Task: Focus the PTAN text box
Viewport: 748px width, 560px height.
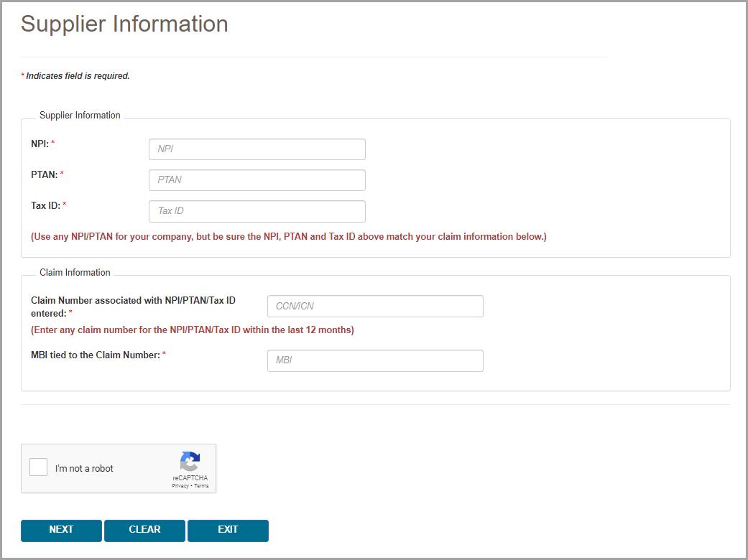Action: tap(257, 180)
